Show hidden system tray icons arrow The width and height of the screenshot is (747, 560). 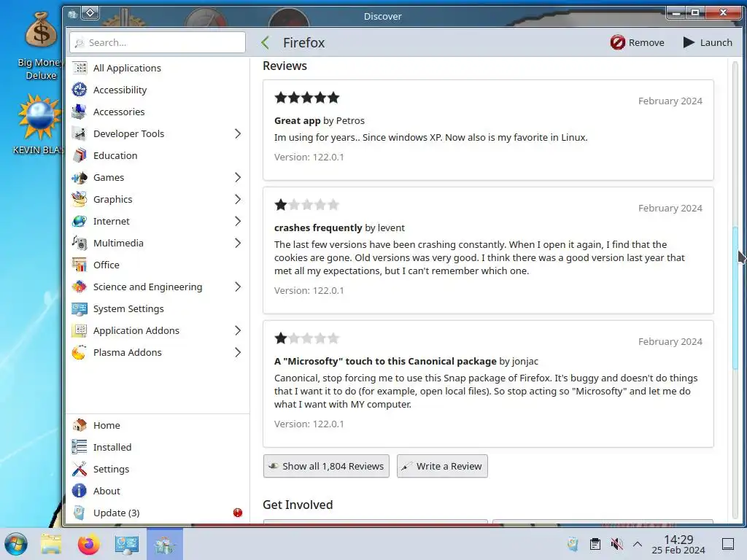(638, 544)
